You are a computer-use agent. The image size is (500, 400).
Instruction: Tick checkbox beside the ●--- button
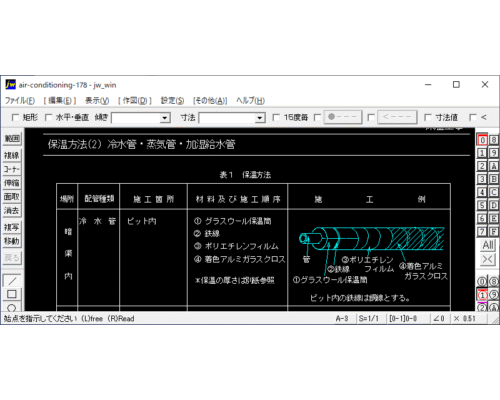point(318,118)
